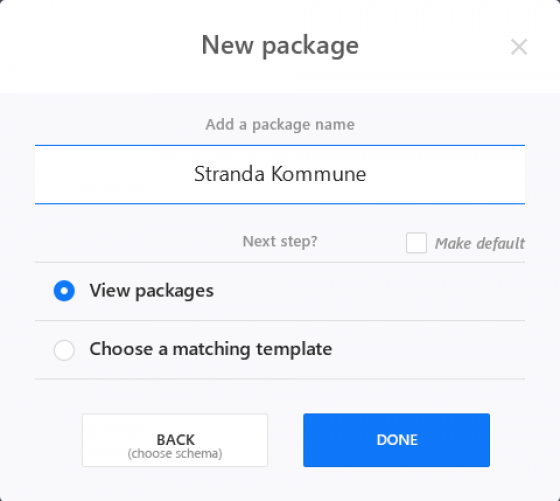The width and height of the screenshot is (560, 501).
Task: Click the View packages label text
Action: pyautogui.click(x=152, y=291)
